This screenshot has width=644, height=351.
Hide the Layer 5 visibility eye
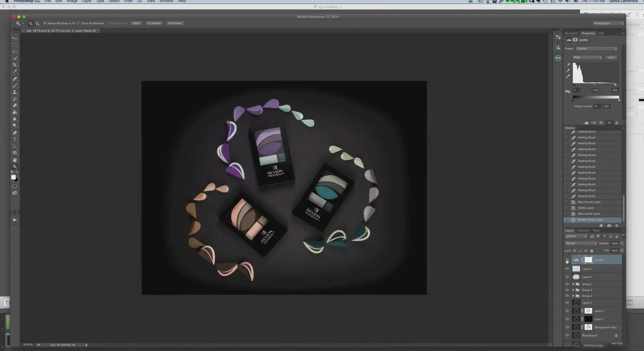point(567,269)
